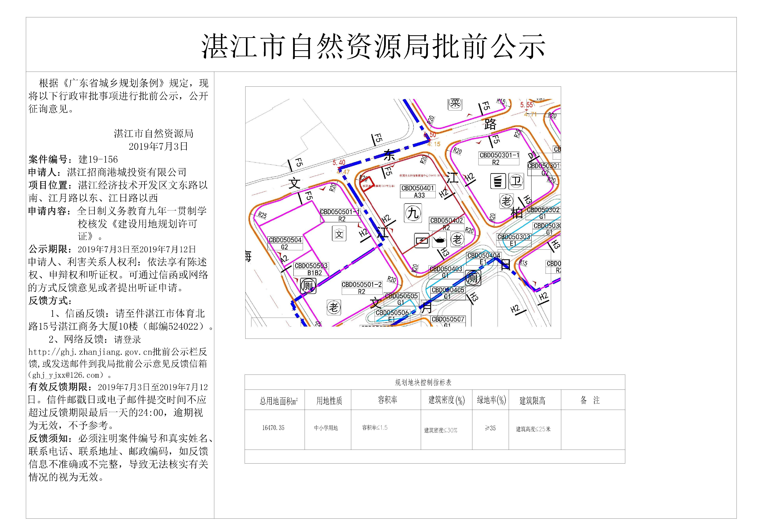This screenshot has width=757, height=532.
Task: Click the electric substation symbol left of teapot
Action: coord(422,240)
